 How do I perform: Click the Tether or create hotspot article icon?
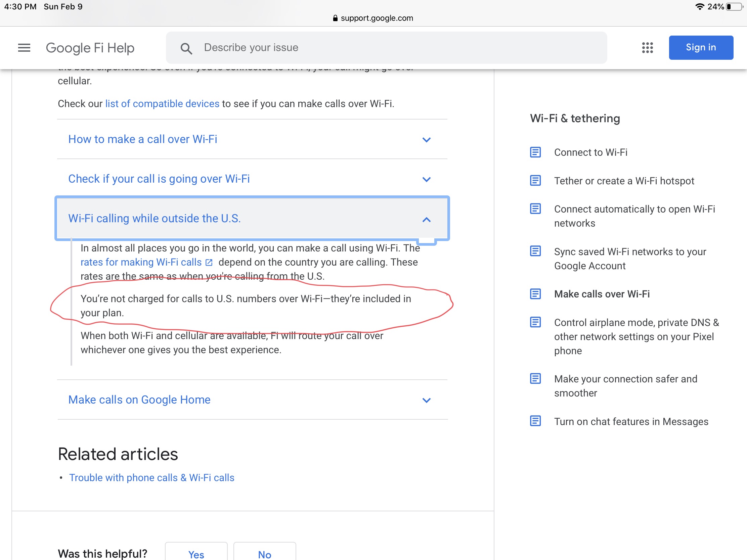[x=535, y=181]
